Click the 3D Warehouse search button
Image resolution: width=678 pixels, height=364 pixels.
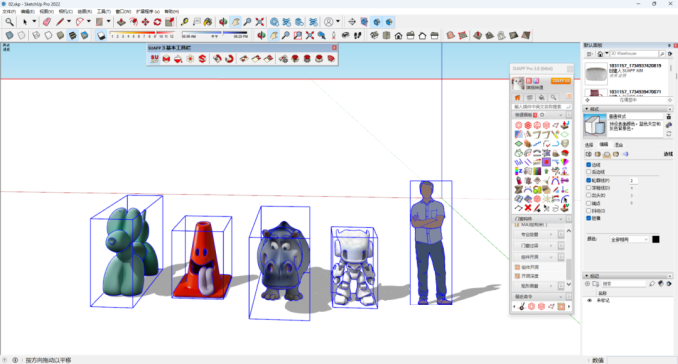point(662,54)
